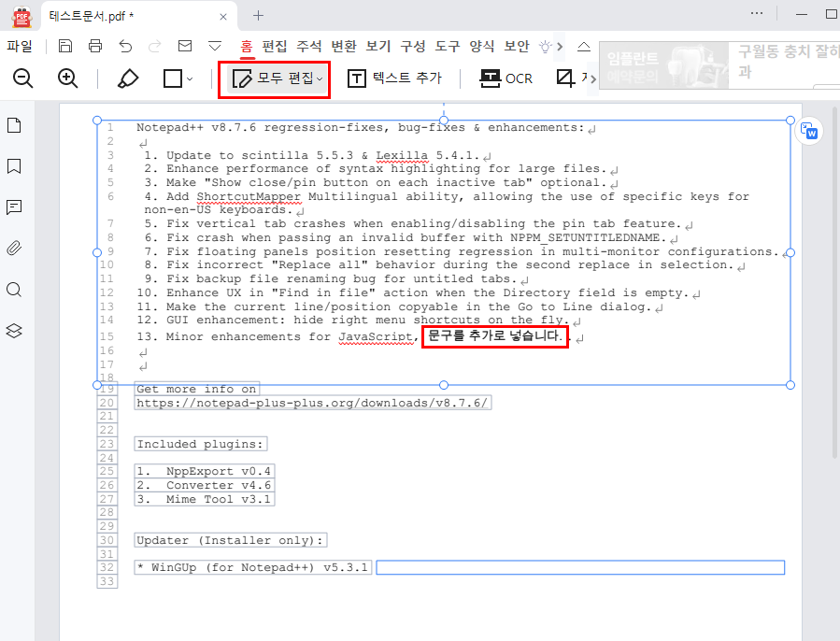Click the 'JavaScript' word in line 15
Viewport: 840px width, 641px height.
[376, 336]
